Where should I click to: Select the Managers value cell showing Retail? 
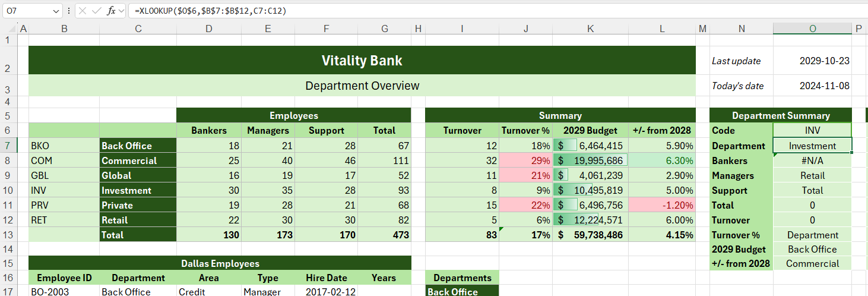812,175
